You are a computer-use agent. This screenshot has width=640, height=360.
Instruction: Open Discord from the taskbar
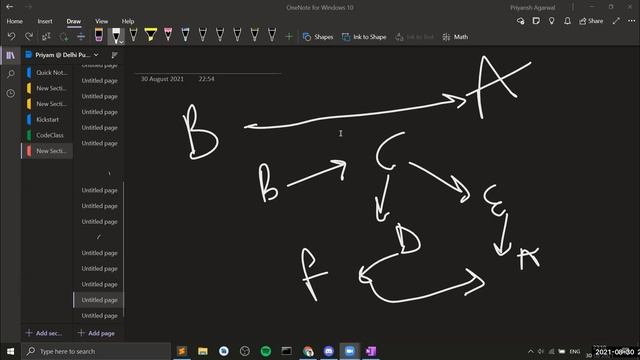pyautogui.click(x=329, y=351)
